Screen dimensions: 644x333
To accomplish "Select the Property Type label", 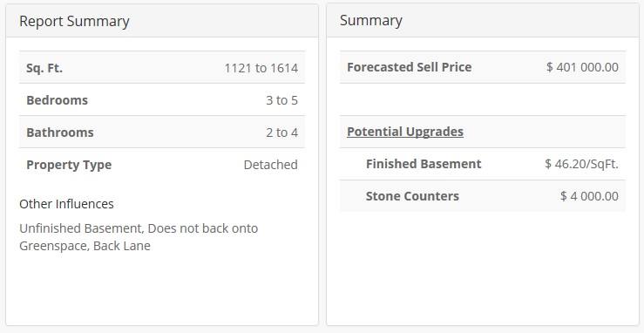I will pyautogui.click(x=69, y=165).
